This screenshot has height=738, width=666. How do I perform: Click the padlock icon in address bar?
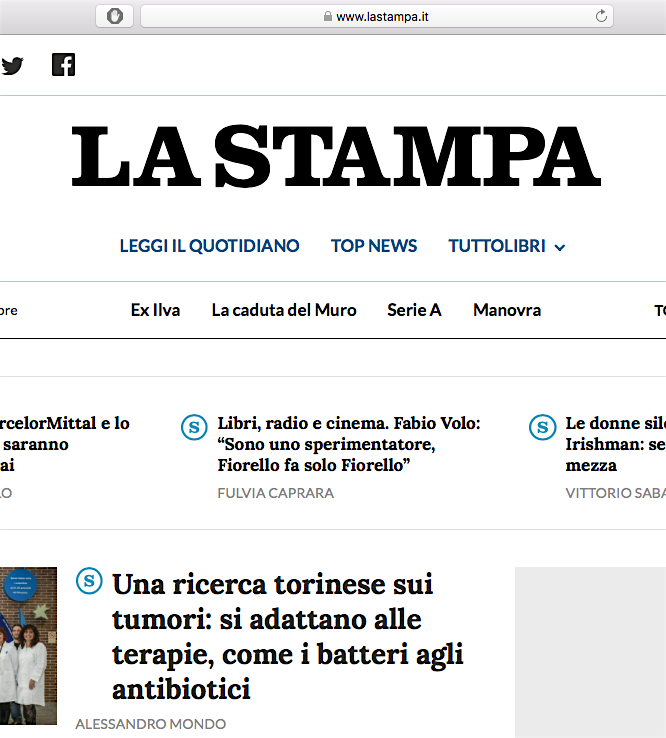[x=328, y=16]
